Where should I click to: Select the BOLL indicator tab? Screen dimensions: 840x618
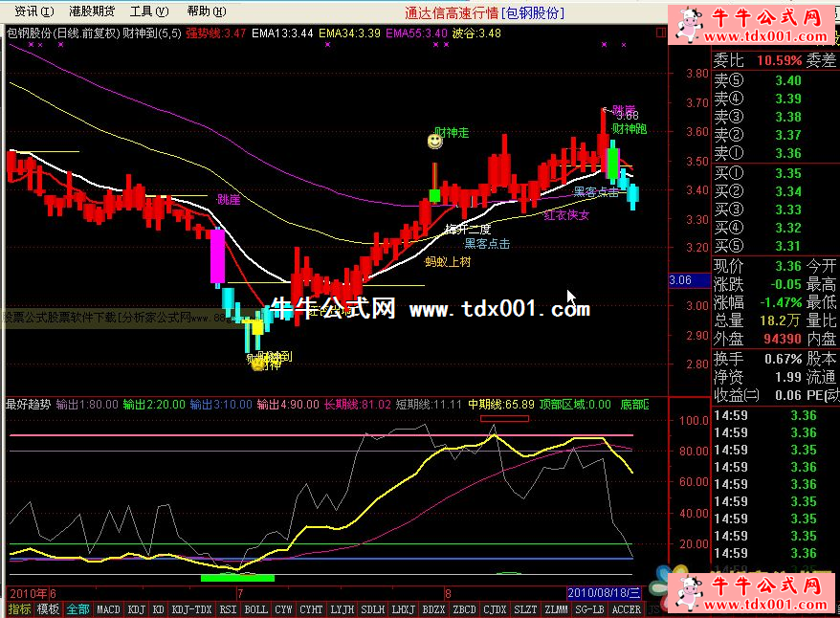point(256,609)
